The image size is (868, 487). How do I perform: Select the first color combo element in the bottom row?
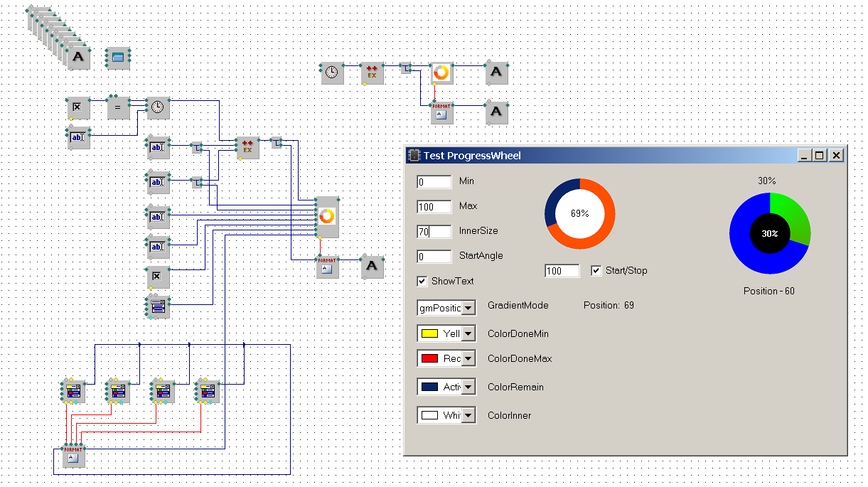click(73, 391)
